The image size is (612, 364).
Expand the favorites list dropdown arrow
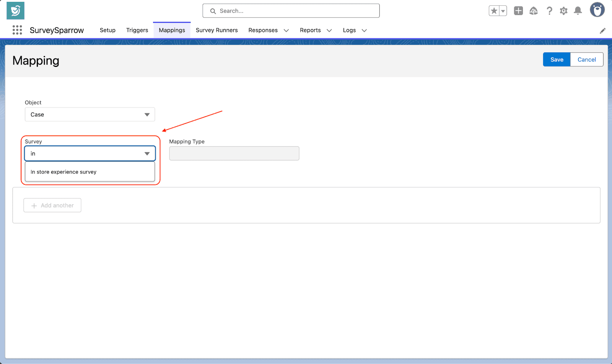point(503,11)
